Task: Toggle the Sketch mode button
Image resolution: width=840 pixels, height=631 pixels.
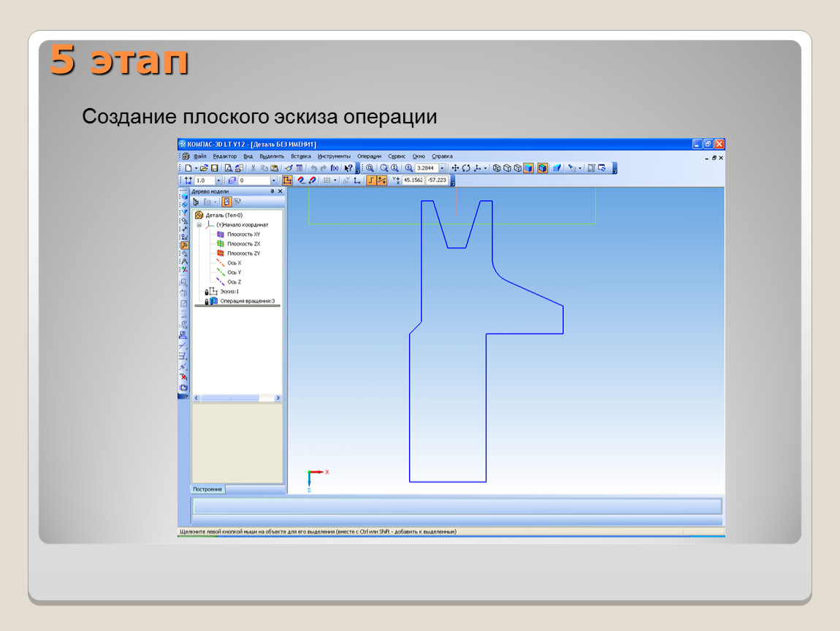Action: (x=287, y=180)
